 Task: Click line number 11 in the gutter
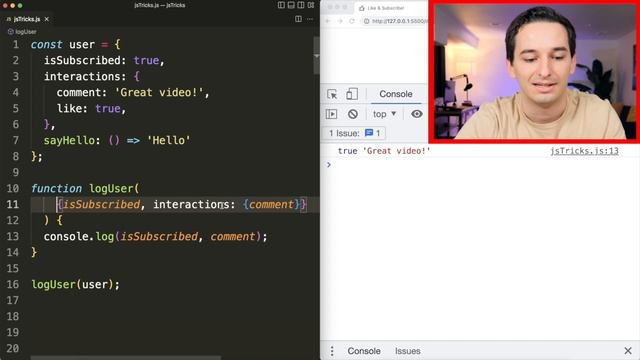tap(13, 204)
